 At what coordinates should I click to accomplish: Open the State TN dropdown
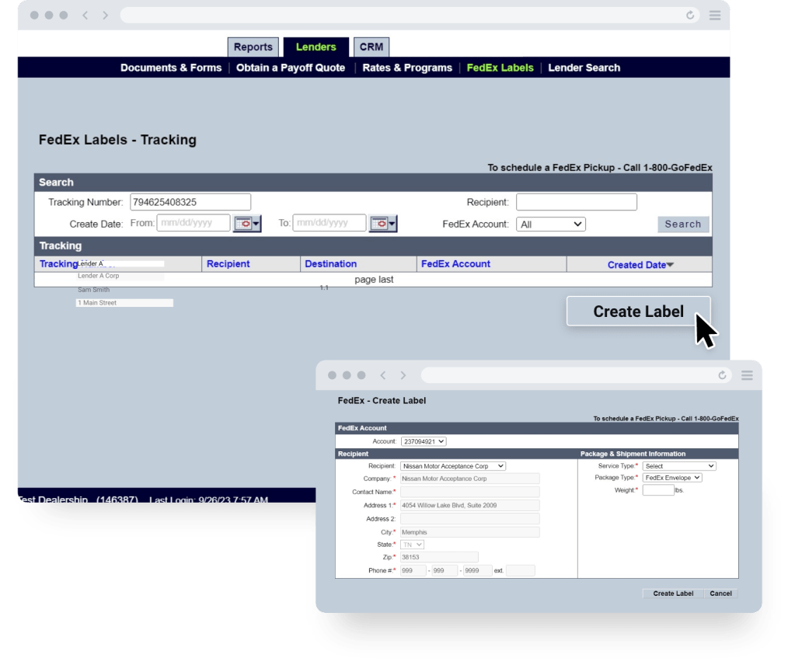(412, 545)
